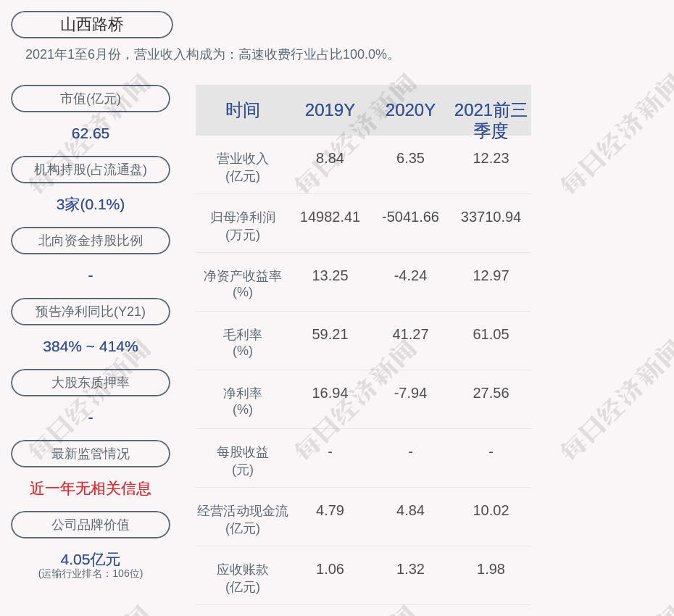Image resolution: width=674 pixels, height=616 pixels.
Task: Click the -5041.66 net profit cell
Action: (x=410, y=217)
